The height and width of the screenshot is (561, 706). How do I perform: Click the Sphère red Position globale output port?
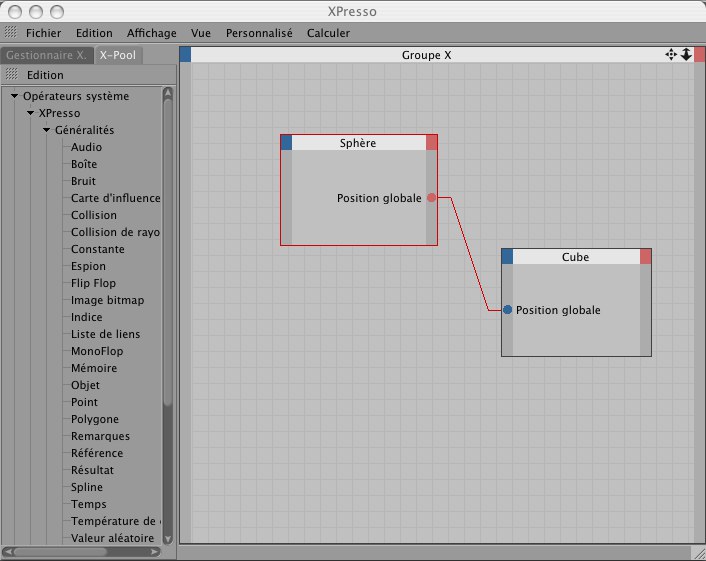click(x=432, y=198)
